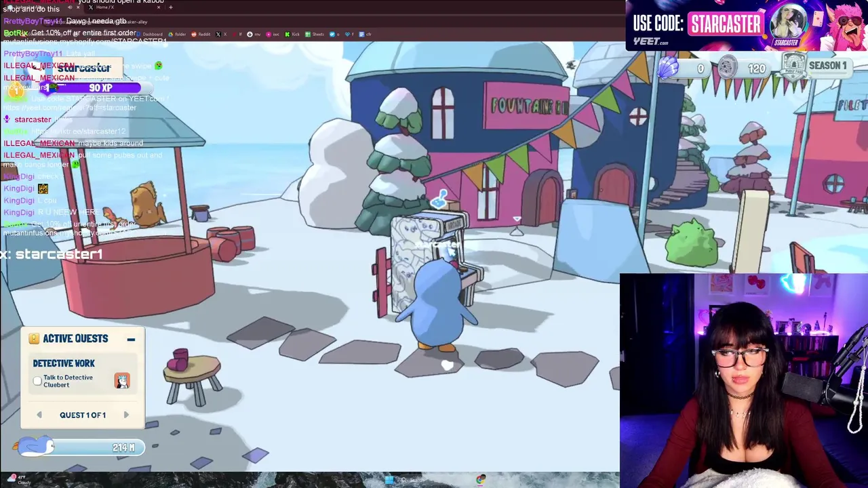Click the Active Quests exclamation icon
This screenshot has width=868, height=488.
(34, 338)
